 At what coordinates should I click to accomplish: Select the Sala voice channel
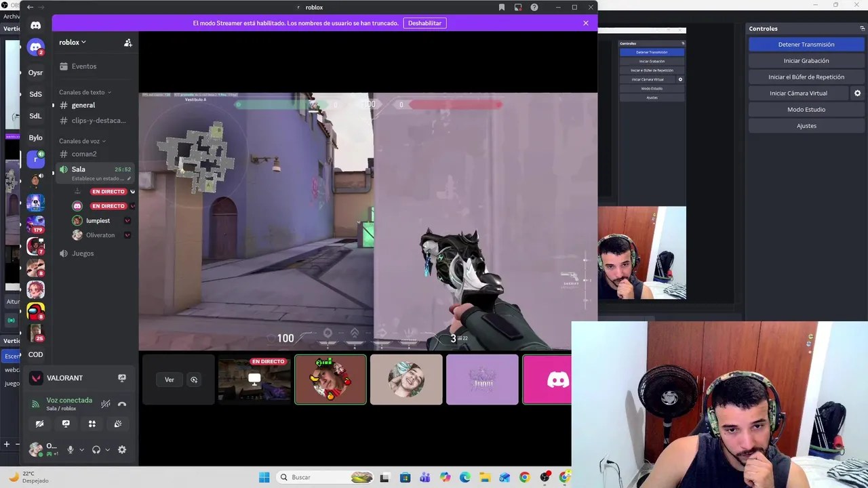point(95,173)
